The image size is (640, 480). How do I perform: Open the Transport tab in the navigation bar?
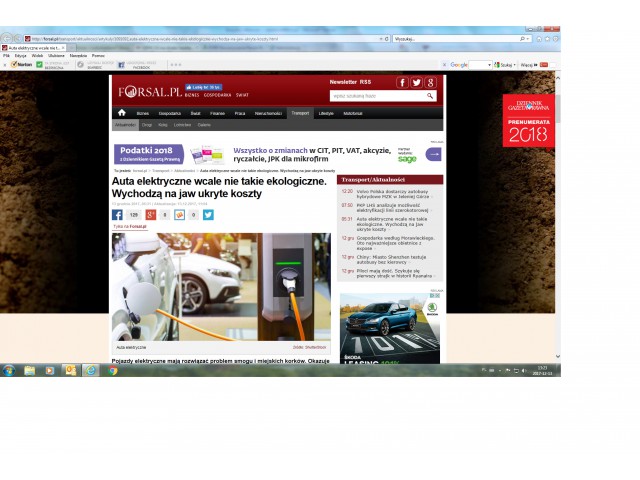coord(300,114)
